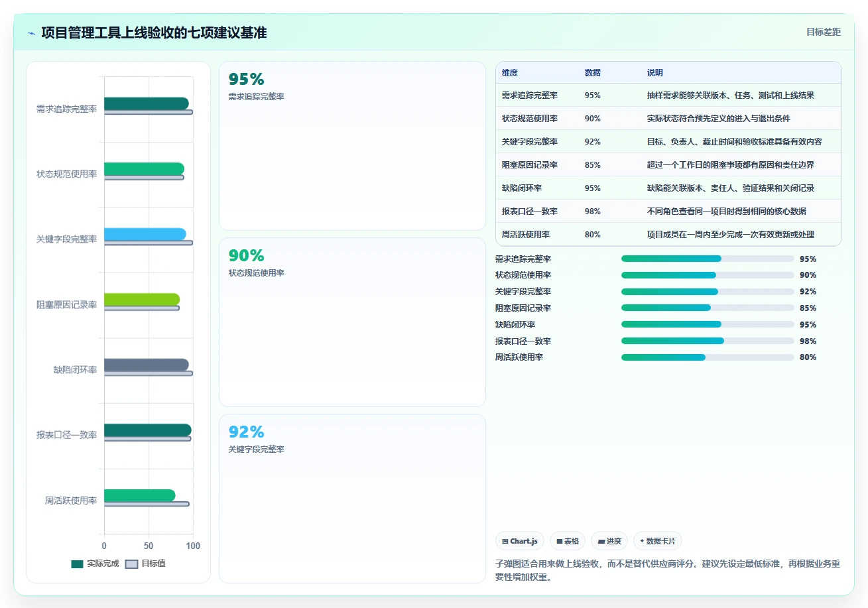Select the Chart.js tag chip
The height and width of the screenshot is (608, 868).
click(x=519, y=541)
